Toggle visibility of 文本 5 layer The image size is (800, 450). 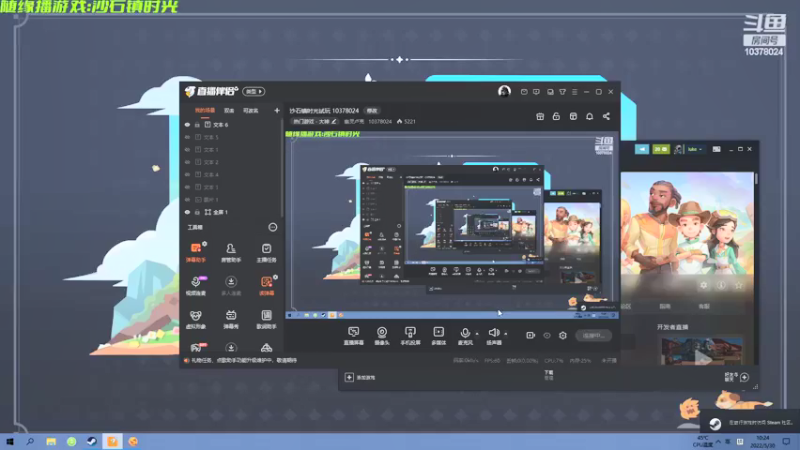click(187, 137)
